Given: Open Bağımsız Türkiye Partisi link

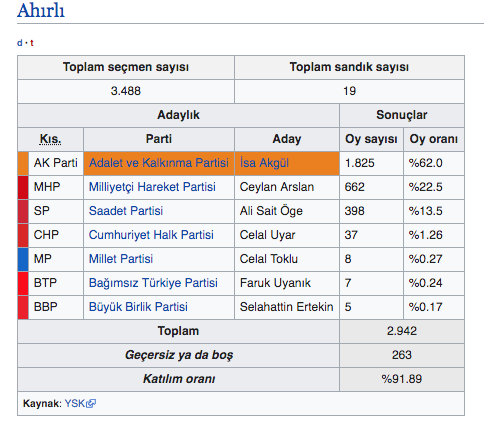Looking at the screenshot, I should [x=153, y=283].
